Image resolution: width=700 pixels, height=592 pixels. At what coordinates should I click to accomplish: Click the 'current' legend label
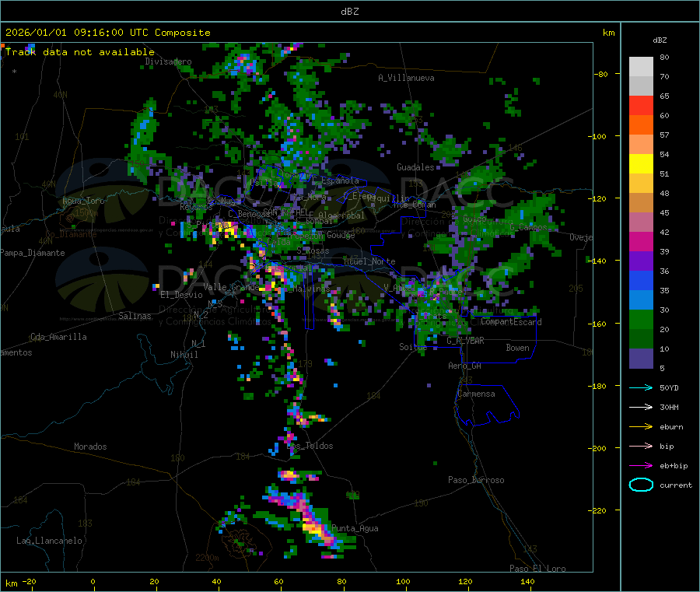676,485
